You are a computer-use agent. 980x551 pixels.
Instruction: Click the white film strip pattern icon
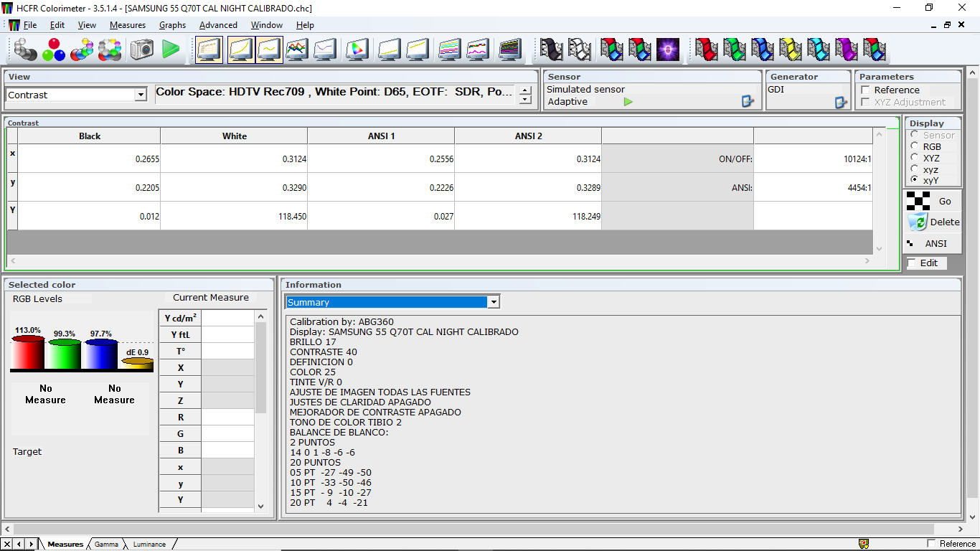click(x=580, y=50)
